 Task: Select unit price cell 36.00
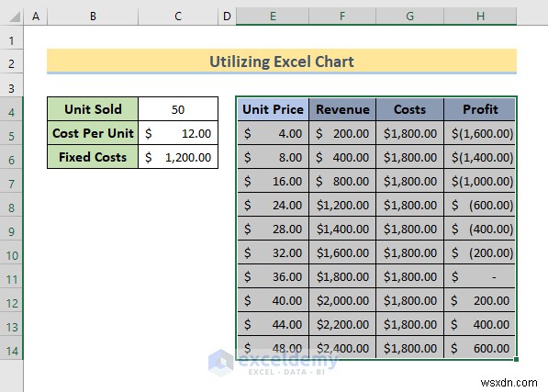(x=273, y=276)
